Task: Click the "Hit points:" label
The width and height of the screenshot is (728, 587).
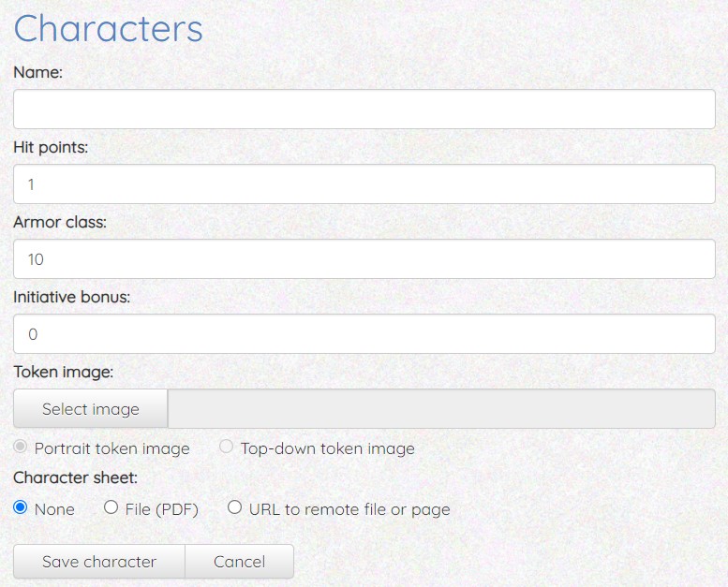Action: click(51, 147)
